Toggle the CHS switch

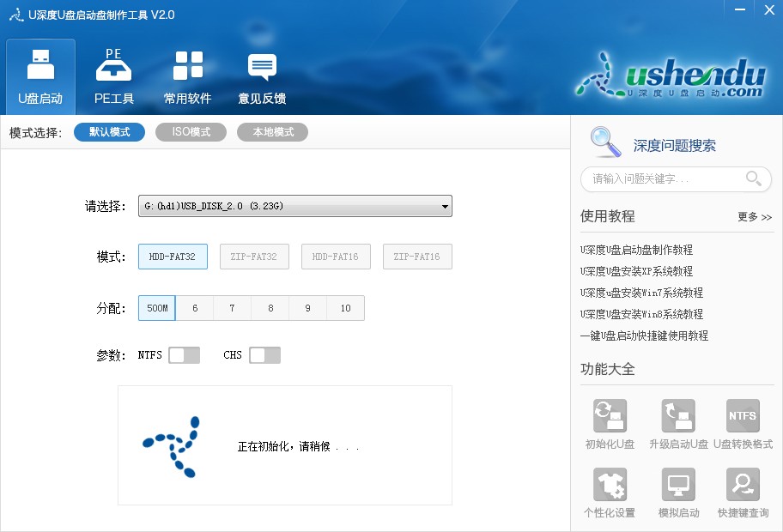(x=264, y=355)
